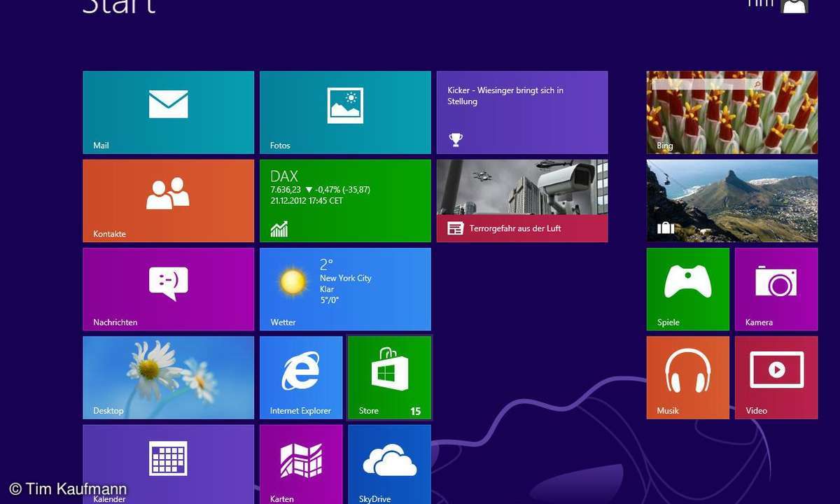The width and height of the screenshot is (840, 504).
Task: Click the trophy icon on Kicker tile
Action: point(456,140)
